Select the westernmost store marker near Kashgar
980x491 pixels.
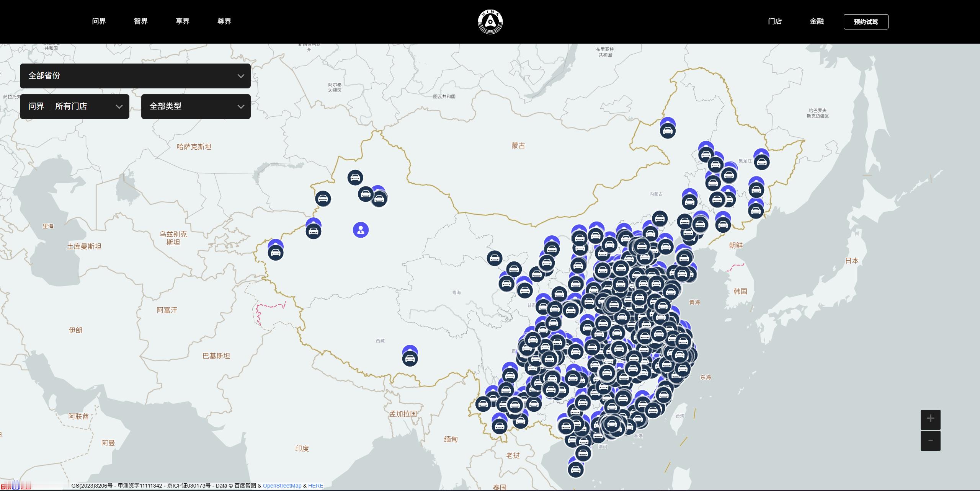click(x=276, y=253)
